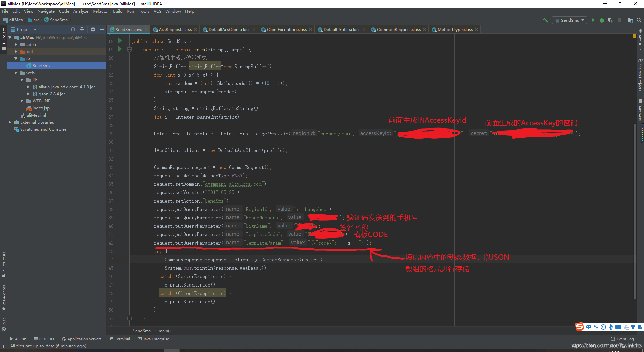Viewport: 644px width, 352px height.
Task: Click the Sogou microphone voice input icon
Action: click(x=611, y=327)
